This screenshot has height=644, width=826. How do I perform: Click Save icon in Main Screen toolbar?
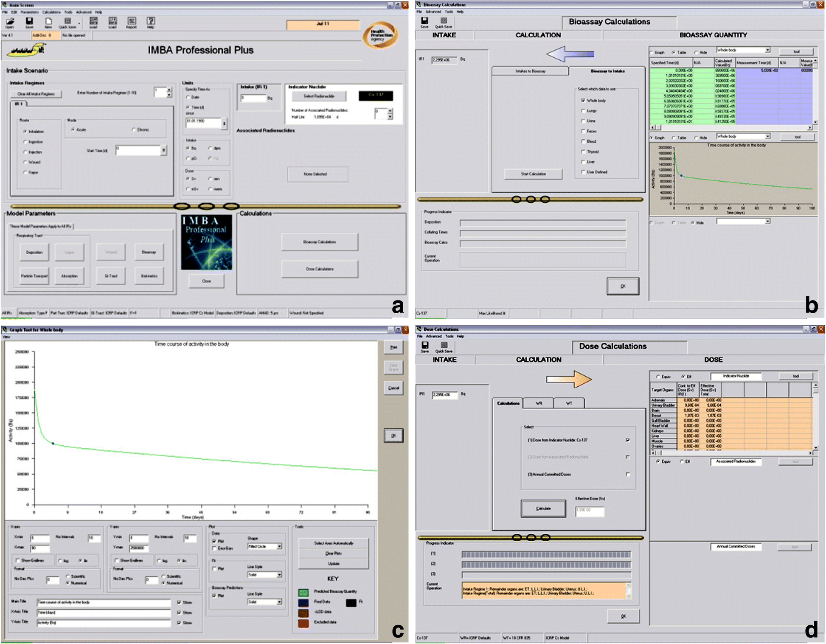point(29,22)
